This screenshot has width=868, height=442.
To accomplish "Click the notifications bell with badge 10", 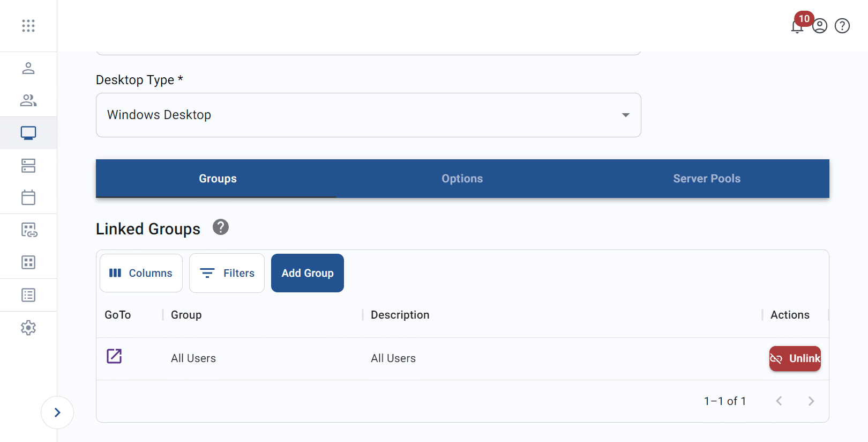I will pyautogui.click(x=797, y=26).
